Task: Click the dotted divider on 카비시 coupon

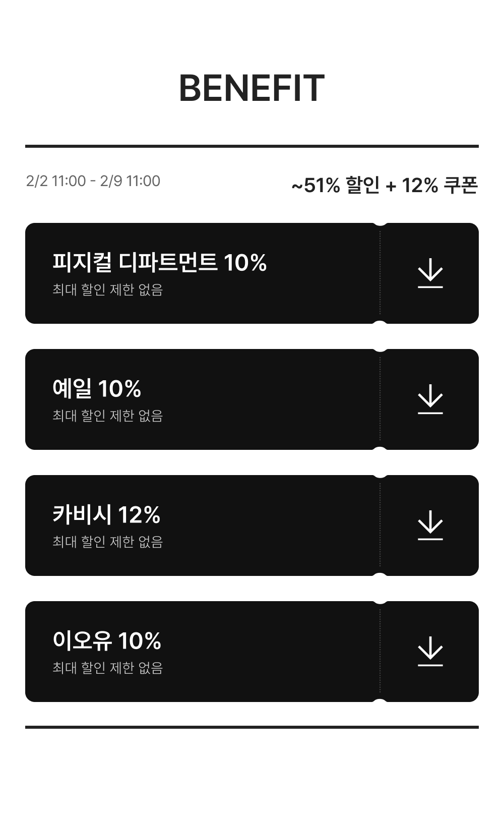Action: pos(380,525)
